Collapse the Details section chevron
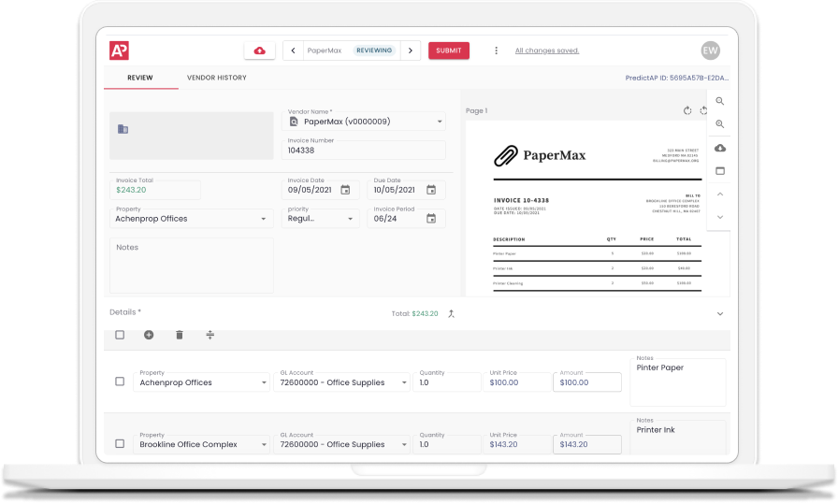Viewport: 838px width, 504px height. [x=720, y=314]
